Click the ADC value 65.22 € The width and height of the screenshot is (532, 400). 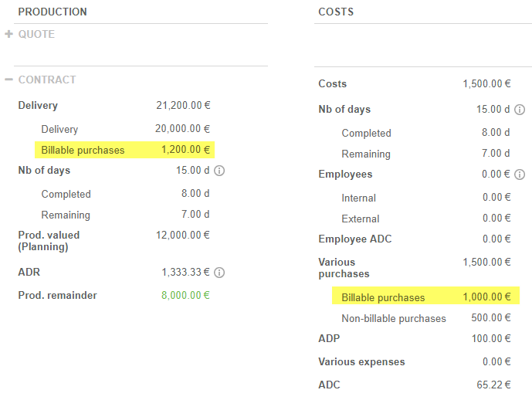point(493,385)
